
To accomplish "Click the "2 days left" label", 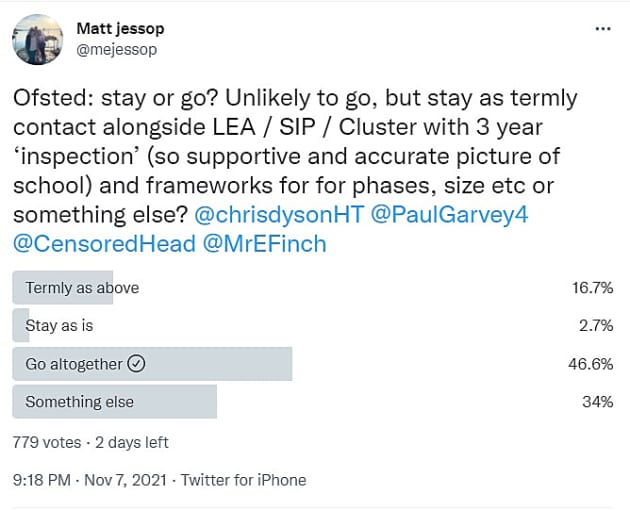I will click(x=133, y=441).
